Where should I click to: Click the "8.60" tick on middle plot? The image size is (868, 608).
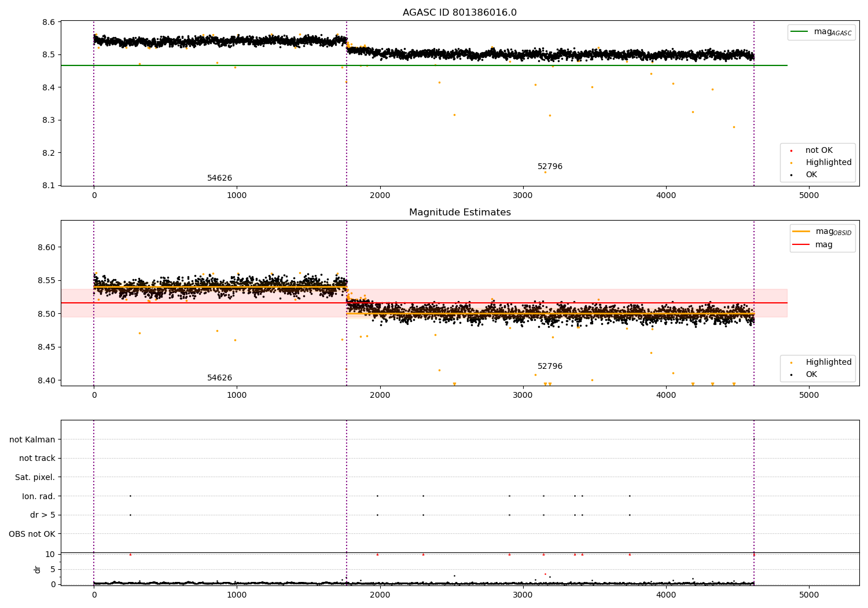click(46, 247)
